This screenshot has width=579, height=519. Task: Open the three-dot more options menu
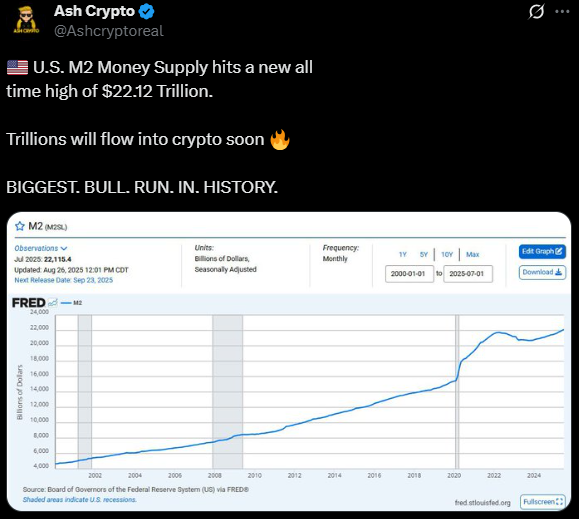point(562,11)
